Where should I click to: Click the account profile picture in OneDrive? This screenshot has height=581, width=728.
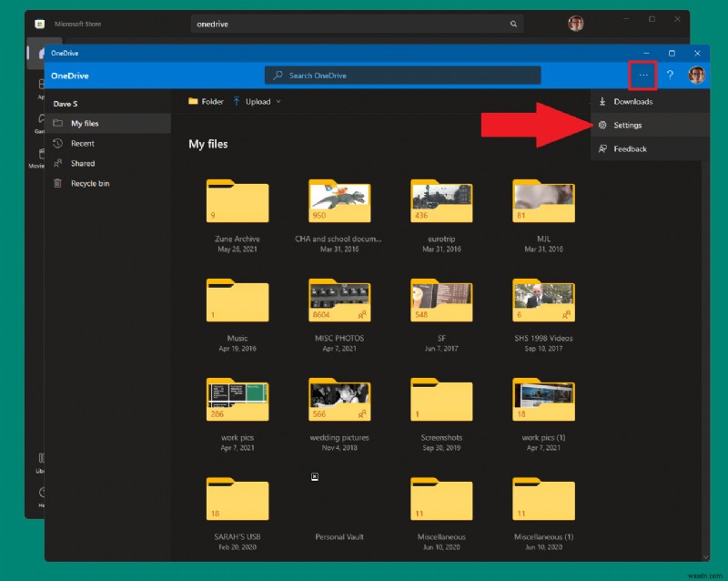coord(696,76)
